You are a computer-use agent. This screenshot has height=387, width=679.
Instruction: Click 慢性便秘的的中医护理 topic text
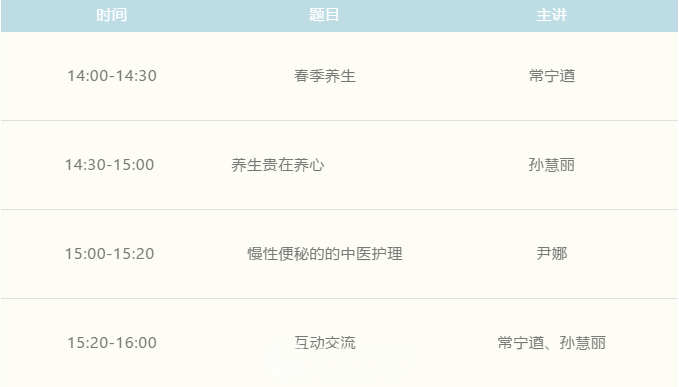[x=325, y=254]
